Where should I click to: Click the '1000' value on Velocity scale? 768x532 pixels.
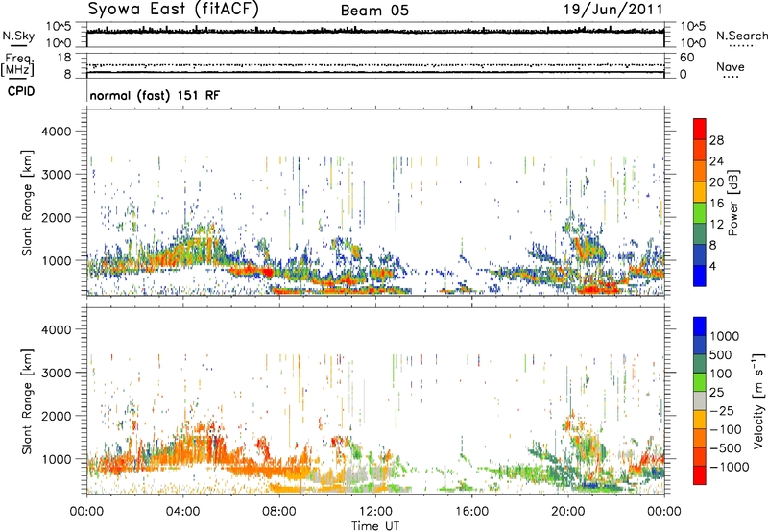pos(725,336)
